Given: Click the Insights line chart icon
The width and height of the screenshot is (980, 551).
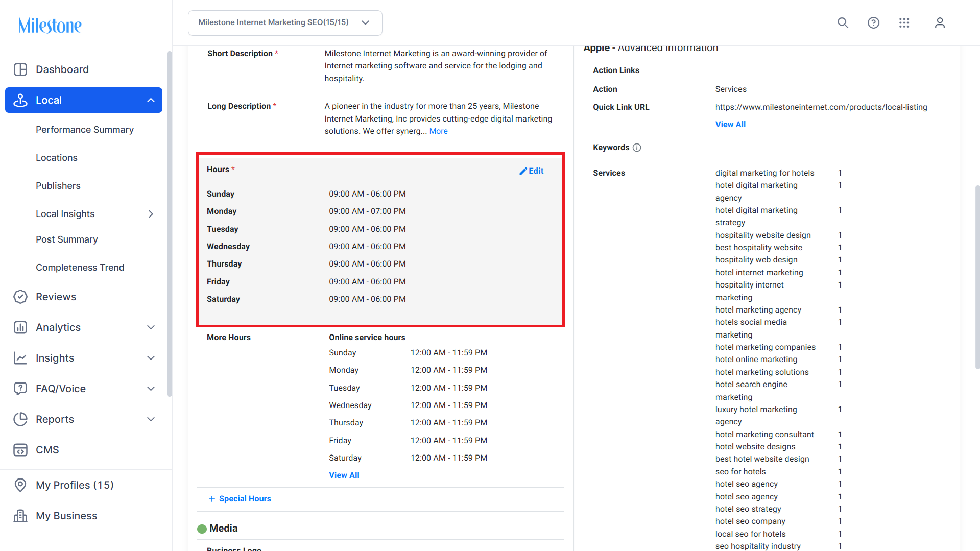Looking at the screenshot, I should point(20,358).
